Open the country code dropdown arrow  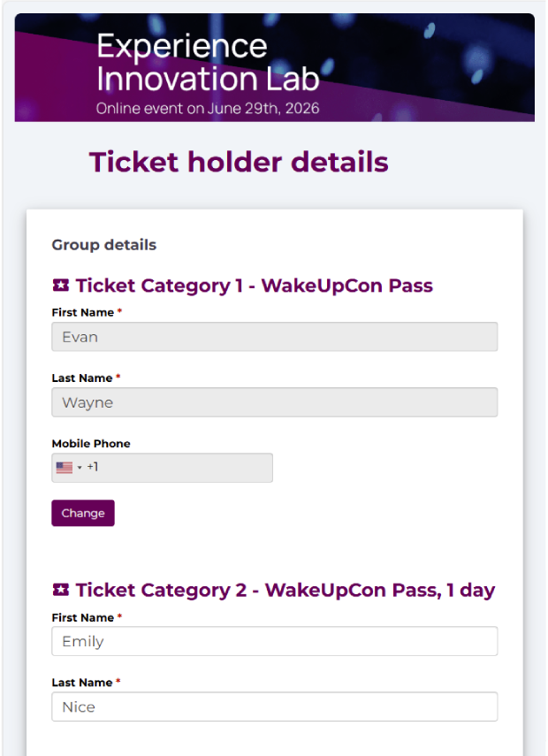pos(79,468)
